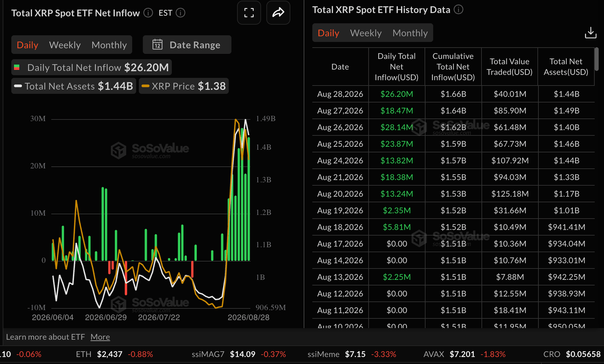This screenshot has height=364, width=604.
Task: Click the Aug 12,2026 row date
Action: 340,293
